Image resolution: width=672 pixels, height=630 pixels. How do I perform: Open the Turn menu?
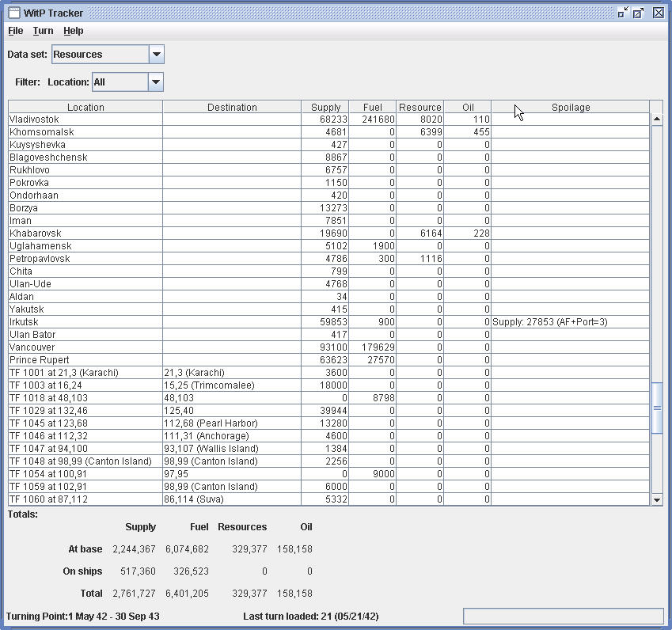pos(43,31)
